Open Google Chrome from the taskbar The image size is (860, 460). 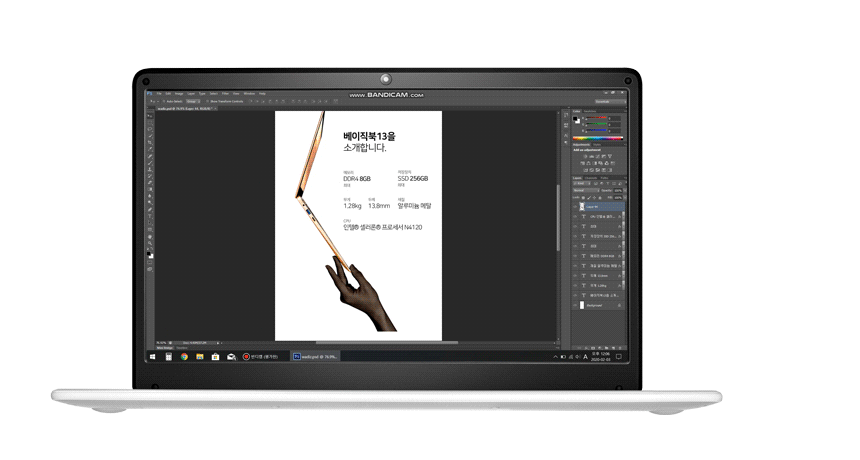(185, 356)
